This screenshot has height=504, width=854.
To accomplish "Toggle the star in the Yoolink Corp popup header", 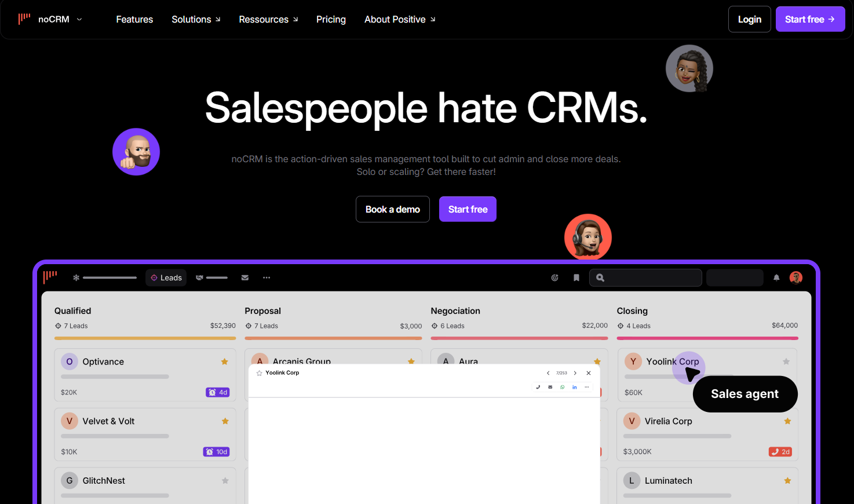I will click(x=260, y=373).
